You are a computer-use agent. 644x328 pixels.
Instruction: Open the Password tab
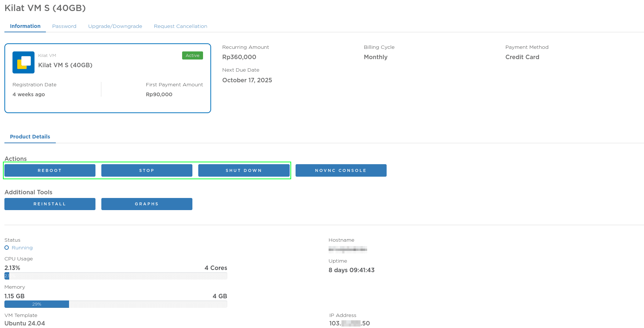tap(64, 26)
